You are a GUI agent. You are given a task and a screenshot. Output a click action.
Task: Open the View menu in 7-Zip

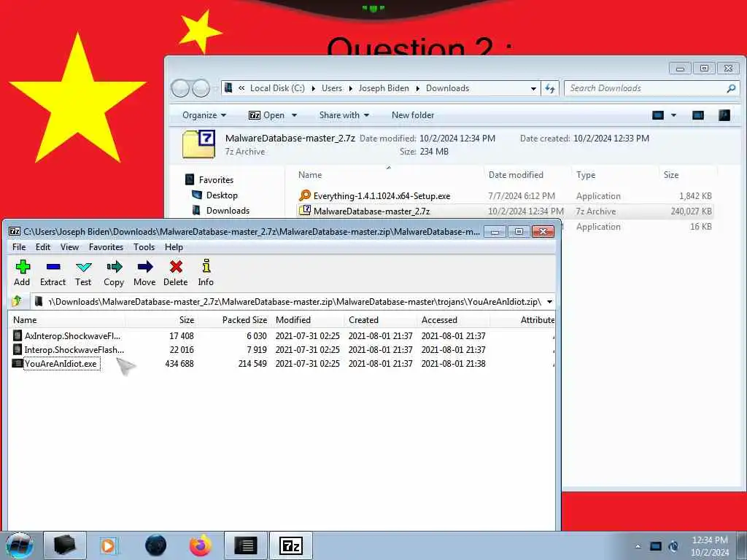[x=69, y=247]
